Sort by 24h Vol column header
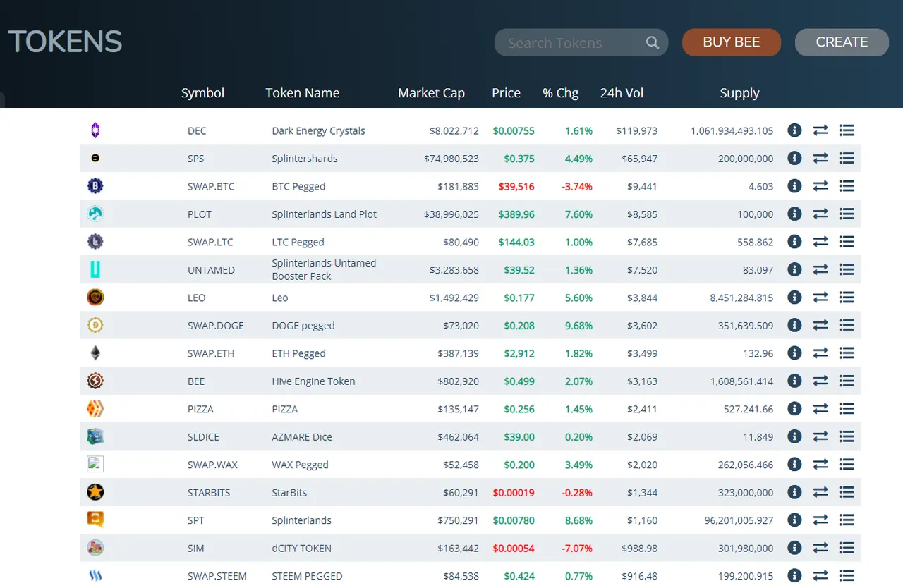 pos(622,93)
